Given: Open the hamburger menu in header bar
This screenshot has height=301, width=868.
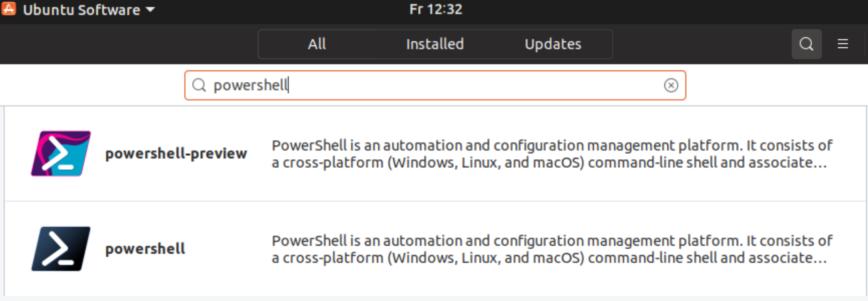Looking at the screenshot, I should 843,44.
